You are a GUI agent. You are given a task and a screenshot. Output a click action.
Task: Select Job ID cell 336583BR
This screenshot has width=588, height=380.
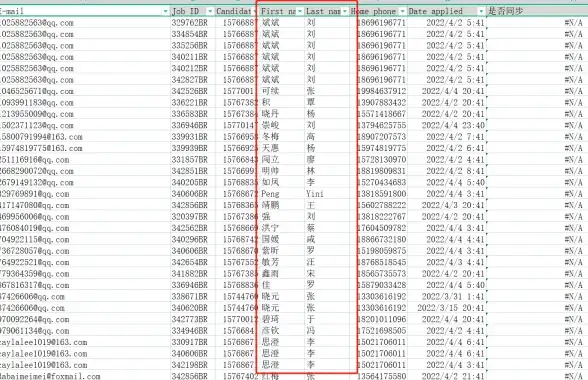click(x=189, y=114)
